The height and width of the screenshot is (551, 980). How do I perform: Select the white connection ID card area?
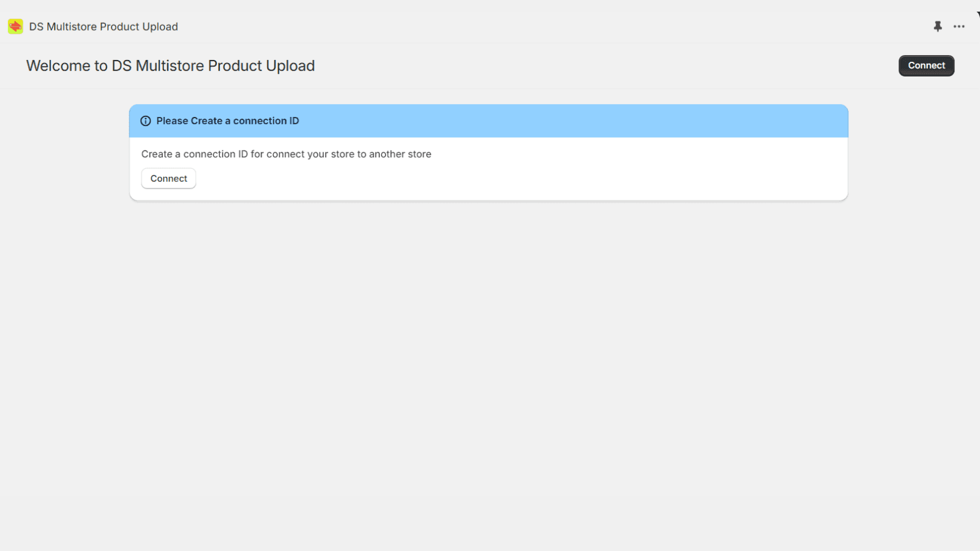click(488, 170)
